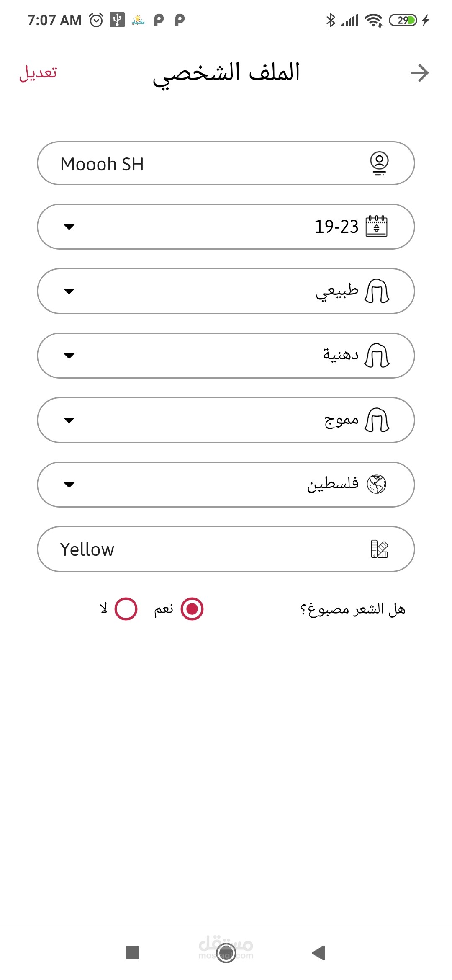This screenshot has height=980, width=452.
Task: Tap the hair icon next to دهنية
Action: (377, 356)
